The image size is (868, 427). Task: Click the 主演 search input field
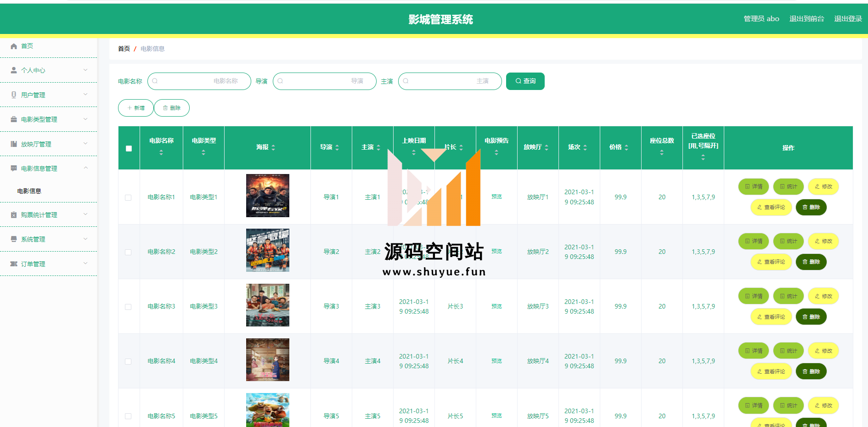pyautogui.click(x=450, y=81)
